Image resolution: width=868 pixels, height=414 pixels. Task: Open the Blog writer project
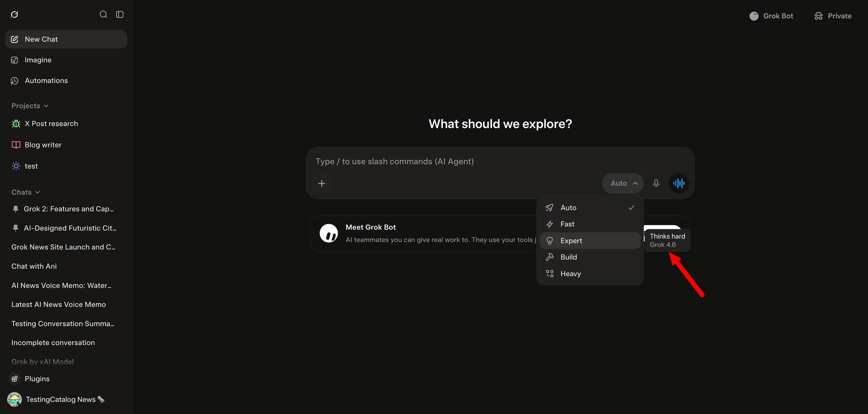(x=66, y=145)
